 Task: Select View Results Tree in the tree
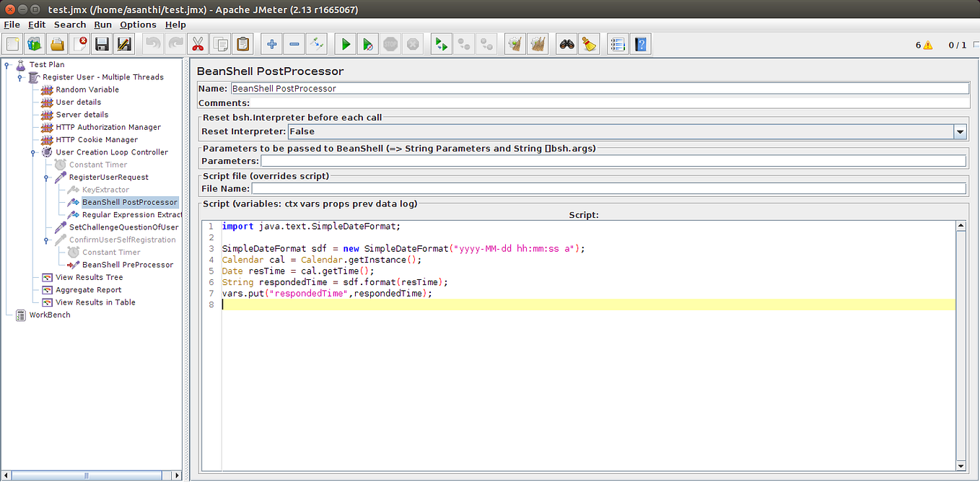[x=89, y=277]
